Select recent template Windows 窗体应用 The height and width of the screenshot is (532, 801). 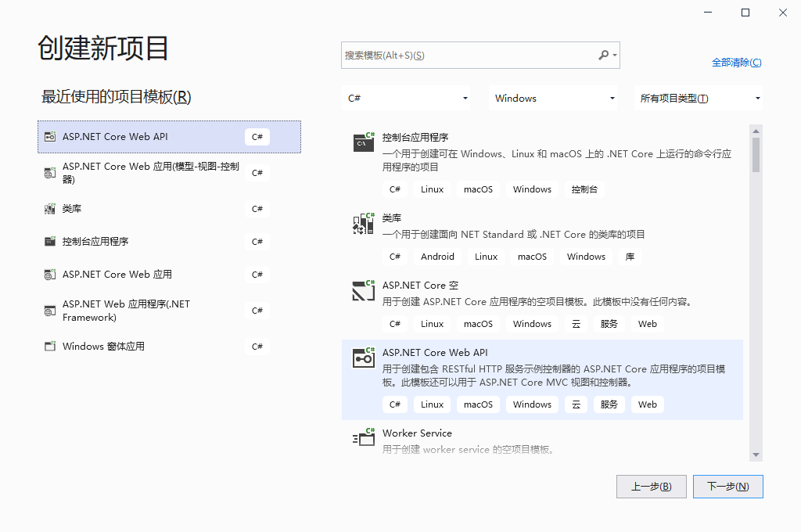pos(169,346)
